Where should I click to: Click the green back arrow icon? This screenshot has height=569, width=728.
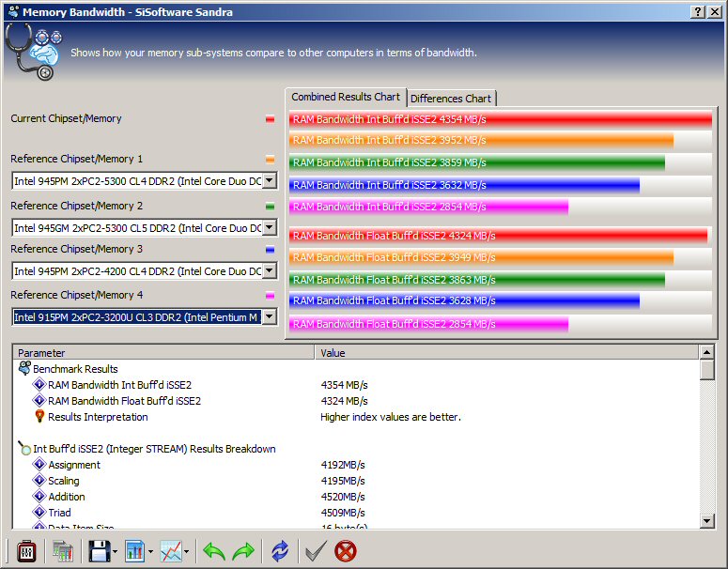point(214,551)
